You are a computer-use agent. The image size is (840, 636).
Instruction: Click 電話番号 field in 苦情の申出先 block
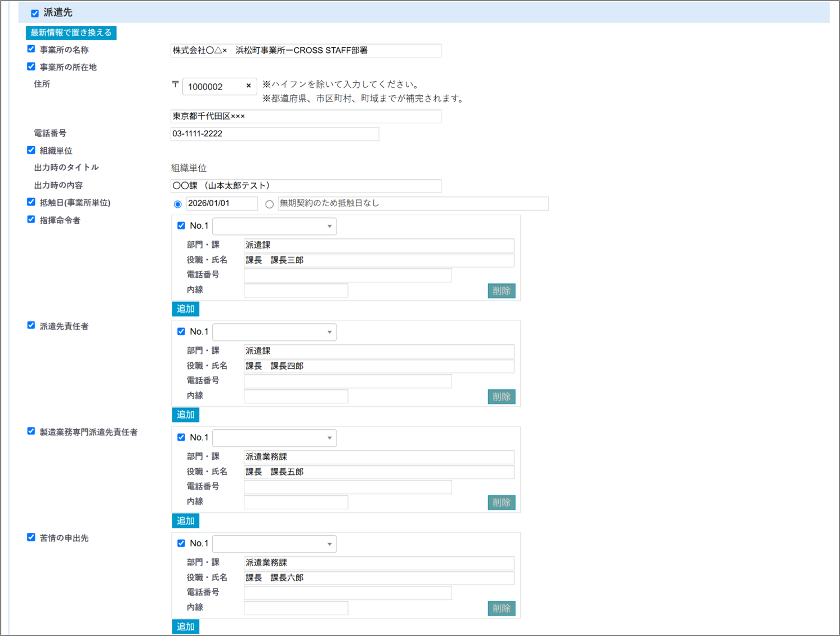tap(347, 593)
